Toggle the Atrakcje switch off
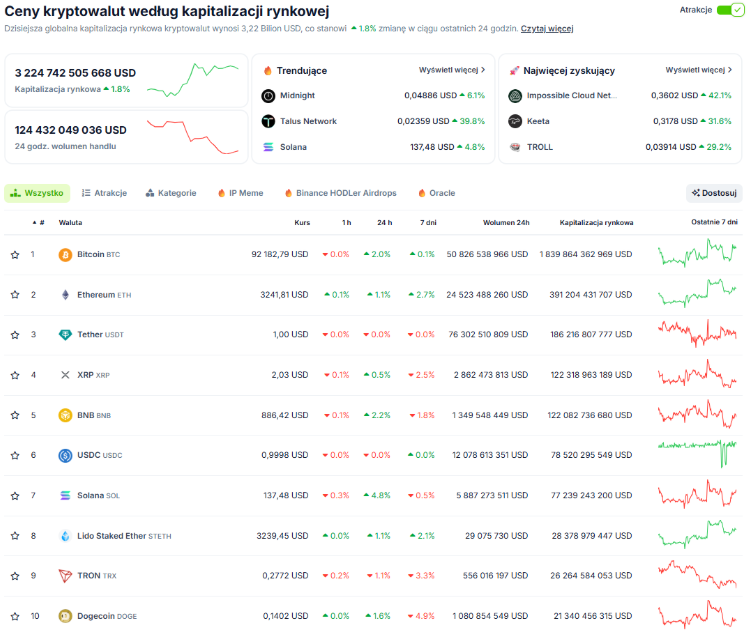 pyautogui.click(x=731, y=10)
